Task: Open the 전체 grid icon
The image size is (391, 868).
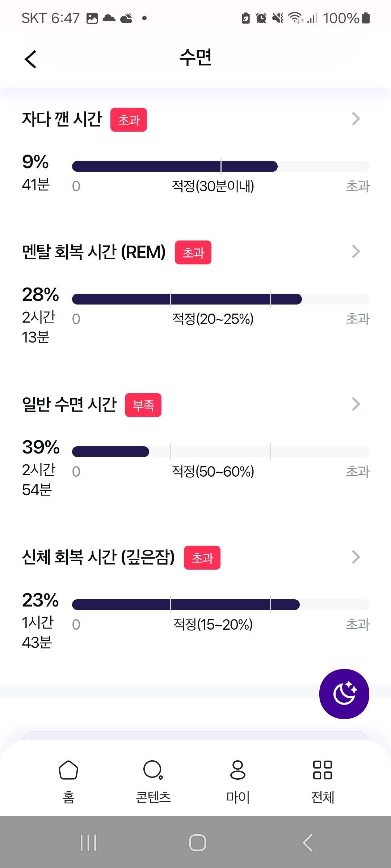Action: (x=322, y=770)
